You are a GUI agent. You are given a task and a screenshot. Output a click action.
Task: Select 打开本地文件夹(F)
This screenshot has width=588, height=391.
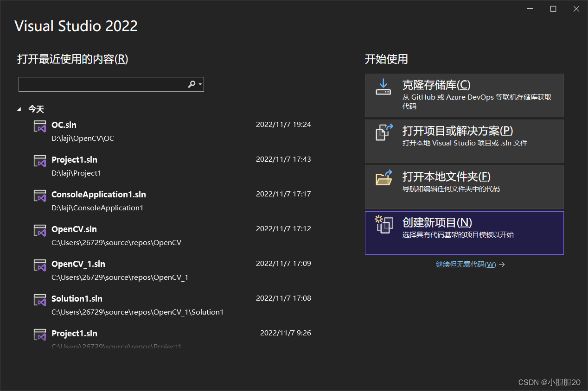[x=464, y=187]
